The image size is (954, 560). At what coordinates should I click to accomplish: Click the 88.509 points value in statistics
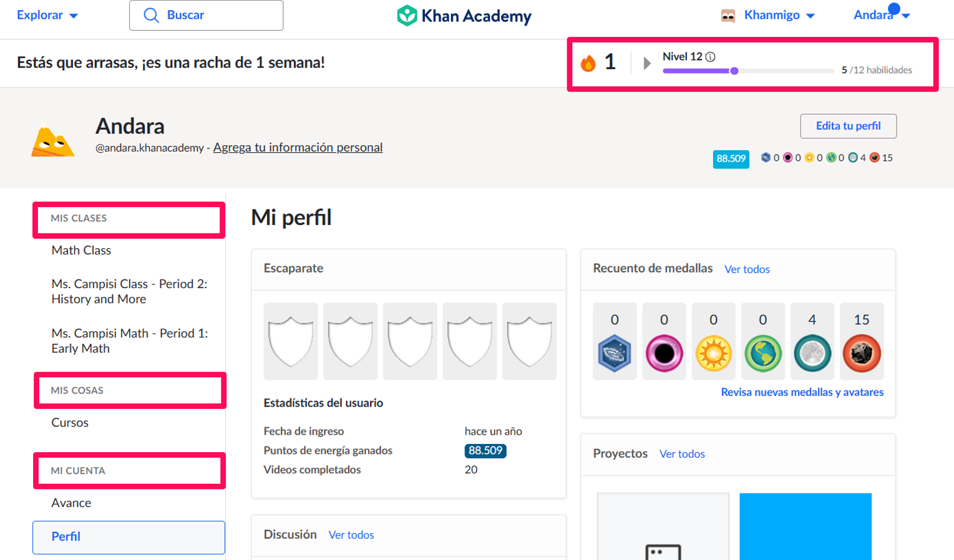[x=485, y=450]
